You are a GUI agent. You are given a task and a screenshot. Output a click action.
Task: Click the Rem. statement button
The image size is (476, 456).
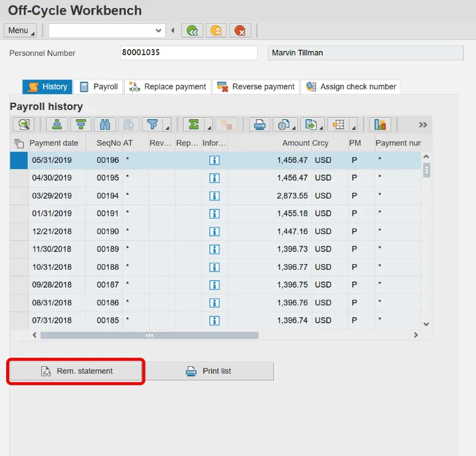[x=76, y=371]
